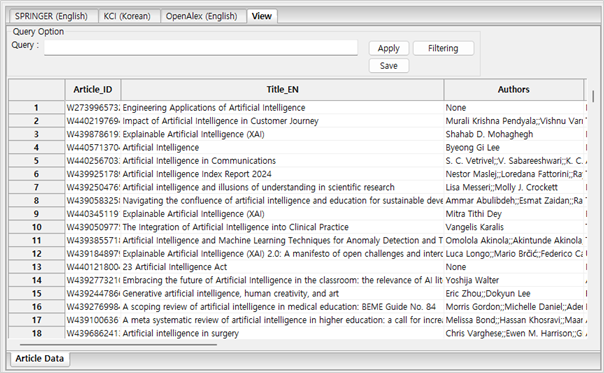Viewport: 604px width, 373px height.
Task: Select row header number 1
Action: [37, 108]
